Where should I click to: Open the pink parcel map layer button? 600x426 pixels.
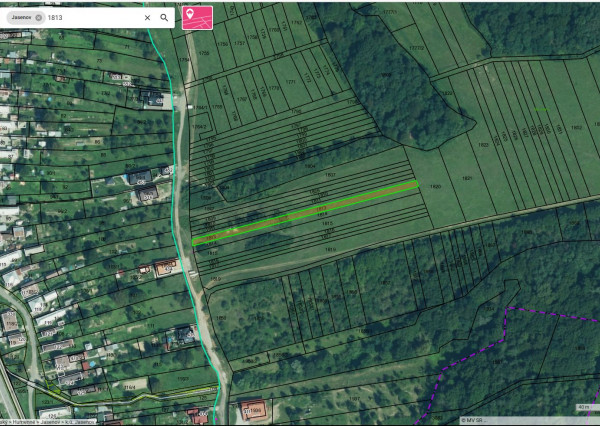[197, 17]
